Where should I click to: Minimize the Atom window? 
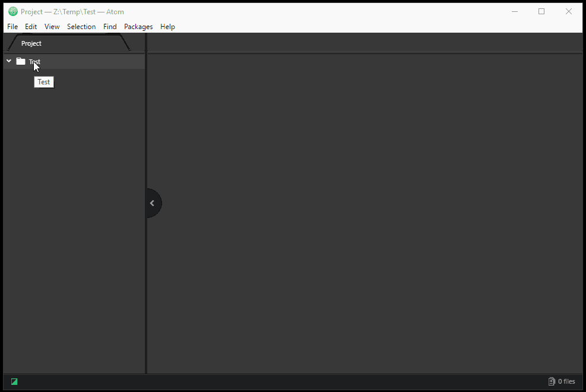click(x=515, y=12)
